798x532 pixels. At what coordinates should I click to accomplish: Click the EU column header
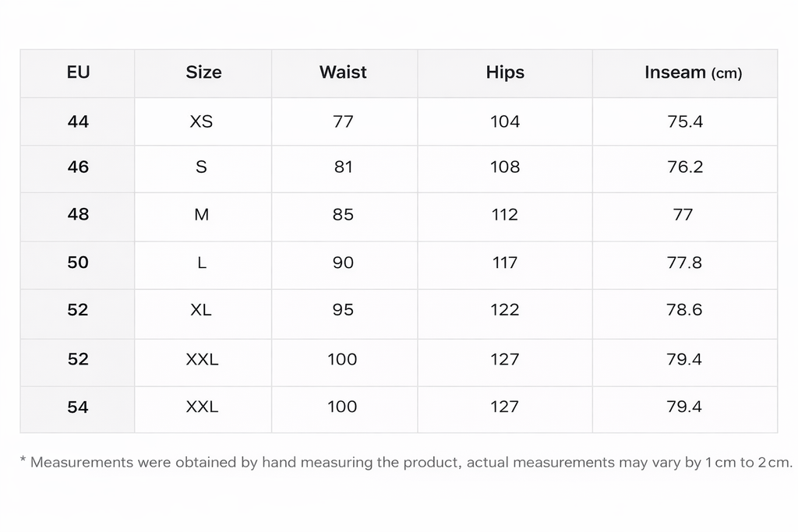click(x=78, y=72)
